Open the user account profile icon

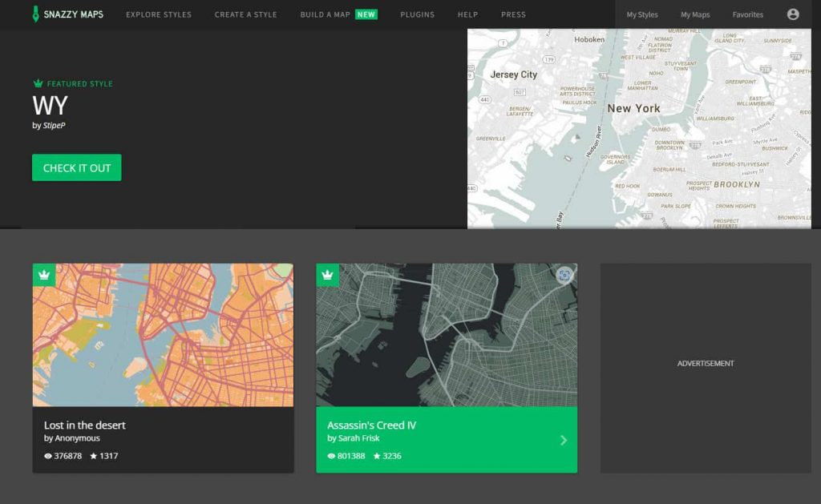(793, 14)
